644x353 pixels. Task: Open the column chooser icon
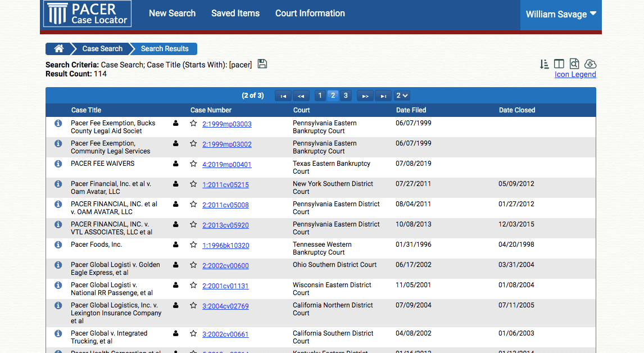[559, 64]
